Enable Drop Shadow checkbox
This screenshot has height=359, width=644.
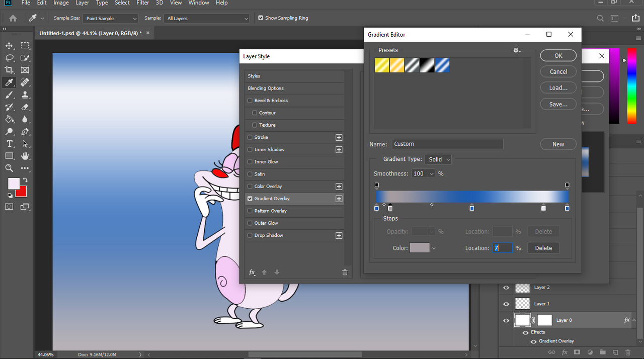[250, 235]
